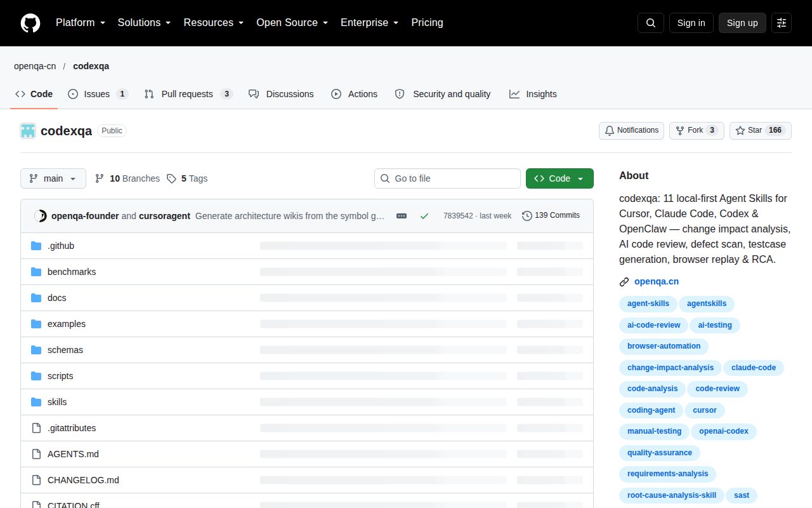
Task: Click the GitHub logo icon
Action: point(30,23)
